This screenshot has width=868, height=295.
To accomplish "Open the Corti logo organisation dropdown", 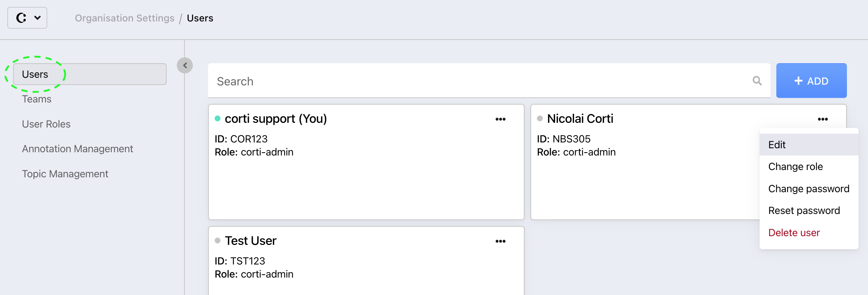I will [27, 18].
